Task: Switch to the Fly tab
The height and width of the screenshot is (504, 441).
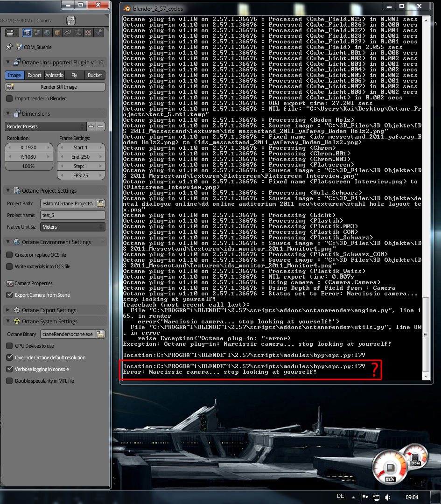Action: (74, 75)
